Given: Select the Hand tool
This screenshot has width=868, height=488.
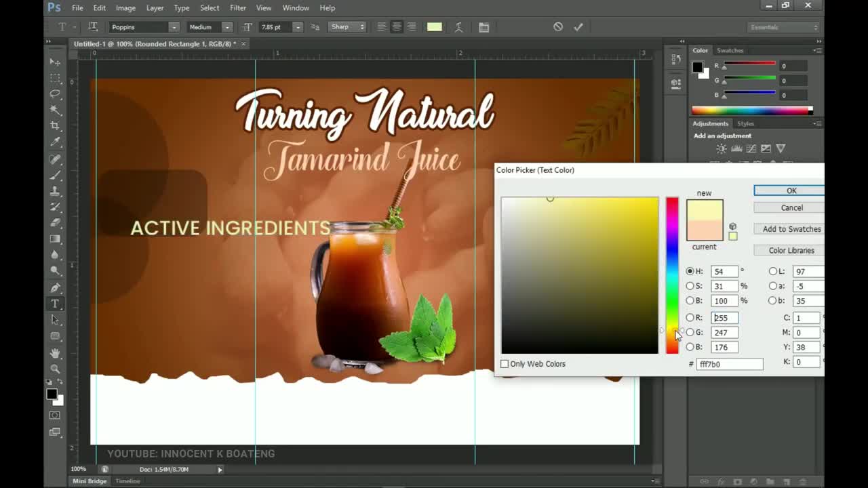Looking at the screenshot, I should (55, 353).
